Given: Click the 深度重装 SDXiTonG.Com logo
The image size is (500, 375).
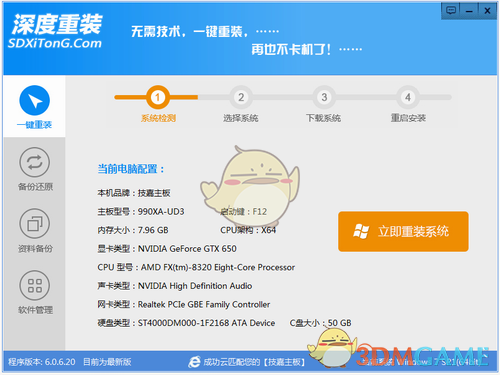Looking at the screenshot, I should tap(55, 32).
